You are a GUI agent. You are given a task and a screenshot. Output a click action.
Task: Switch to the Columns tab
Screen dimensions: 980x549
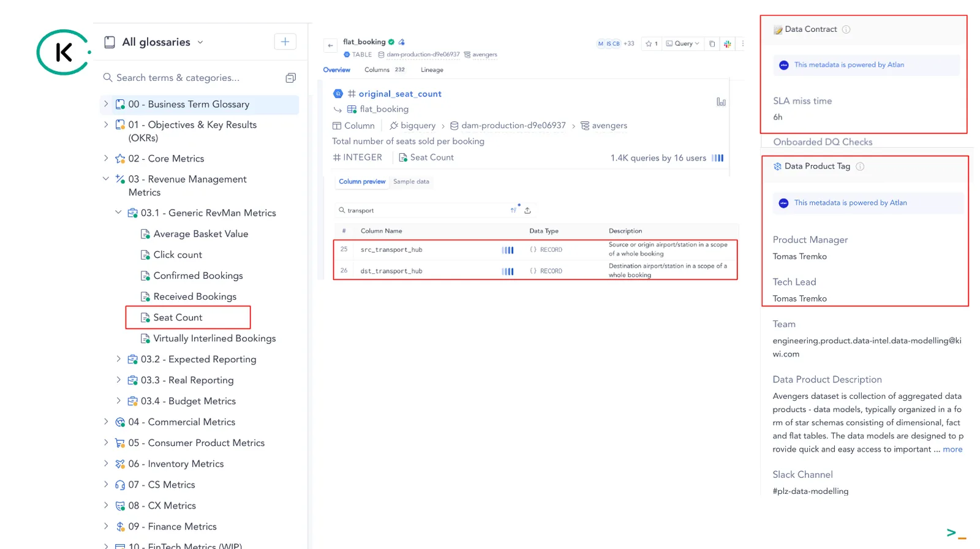385,70
